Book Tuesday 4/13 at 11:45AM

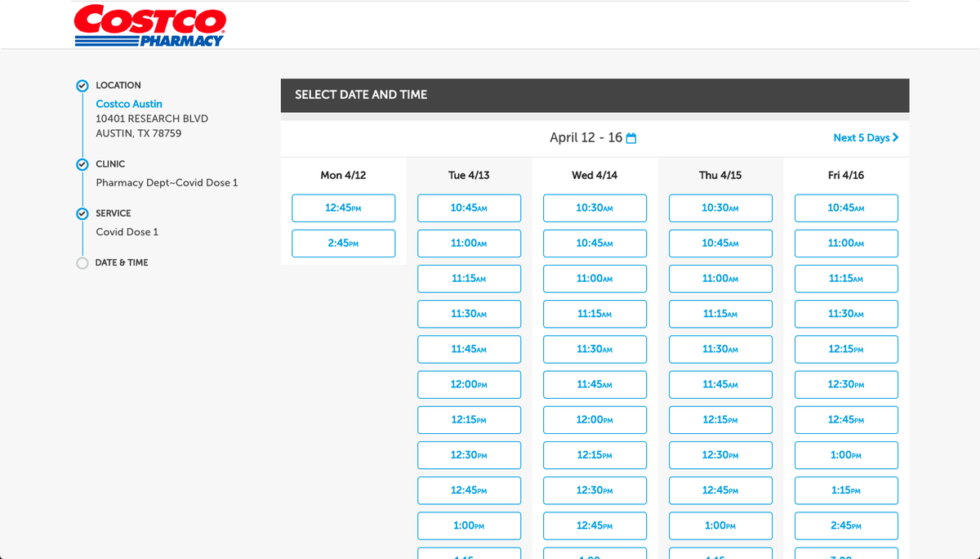(x=469, y=349)
